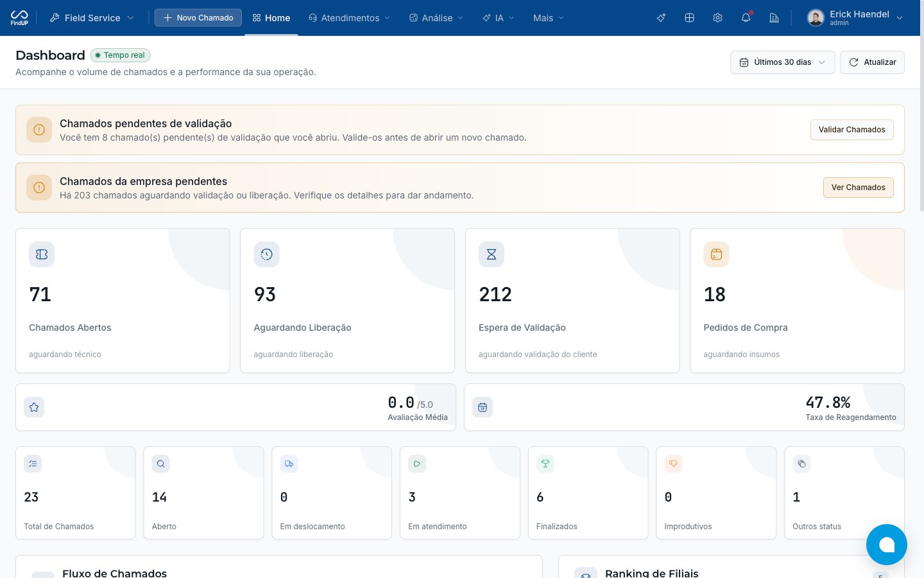Click the Novo Chamado button
924x578 pixels.
(x=198, y=18)
